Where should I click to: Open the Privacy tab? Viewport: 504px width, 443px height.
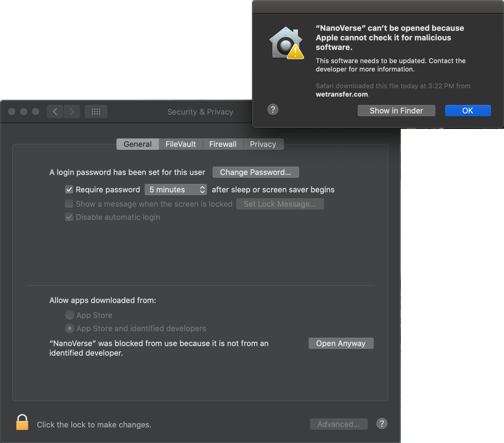(263, 144)
